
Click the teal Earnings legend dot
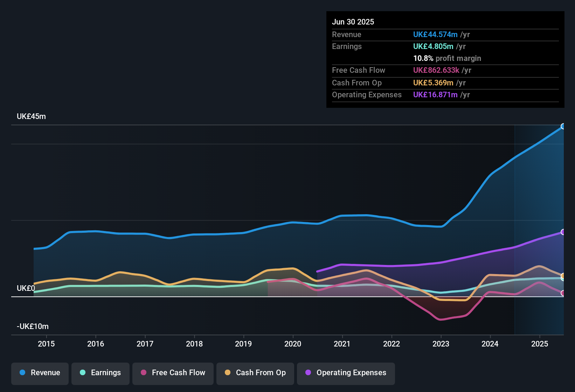(x=83, y=373)
